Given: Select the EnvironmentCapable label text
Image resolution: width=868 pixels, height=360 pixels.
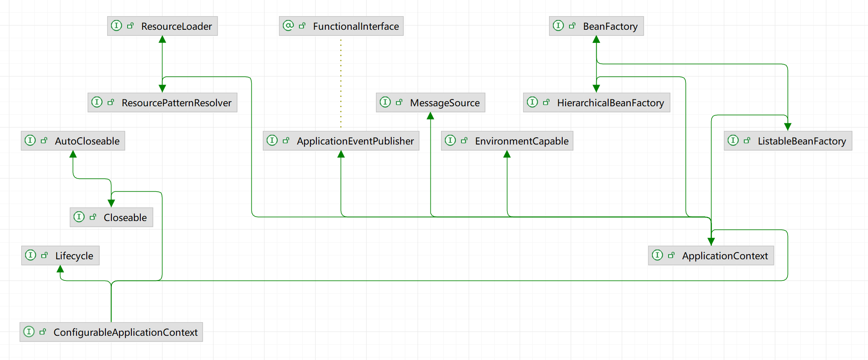Looking at the screenshot, I should [x=521, y=141].
